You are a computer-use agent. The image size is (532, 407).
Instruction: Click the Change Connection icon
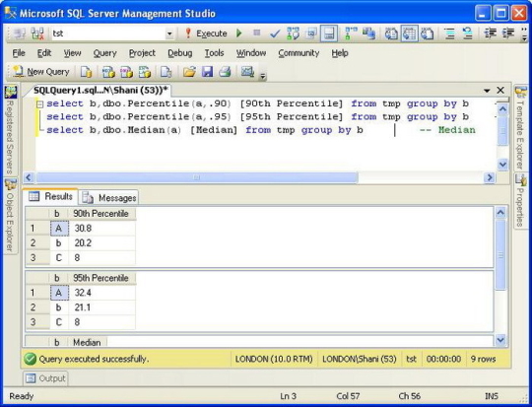point(37,34)
